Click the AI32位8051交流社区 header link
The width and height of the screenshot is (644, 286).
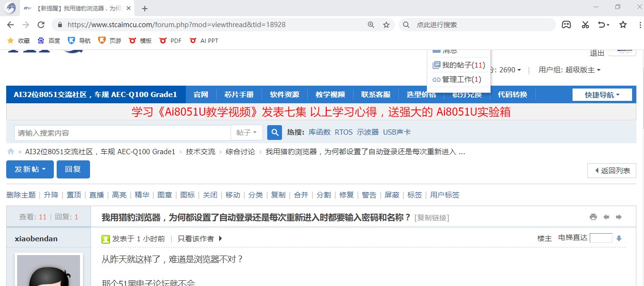[95, 95]
